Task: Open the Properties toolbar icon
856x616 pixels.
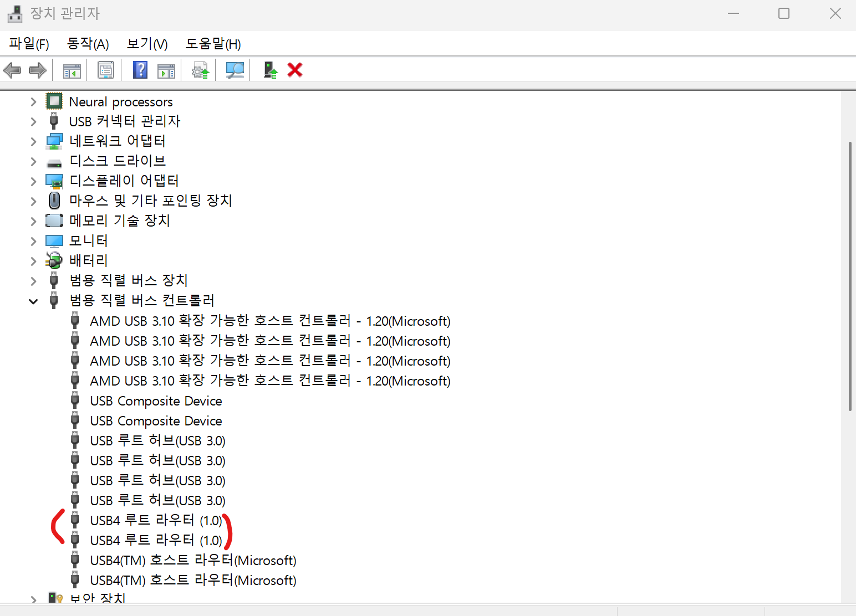Action: [x=105, y=70]
